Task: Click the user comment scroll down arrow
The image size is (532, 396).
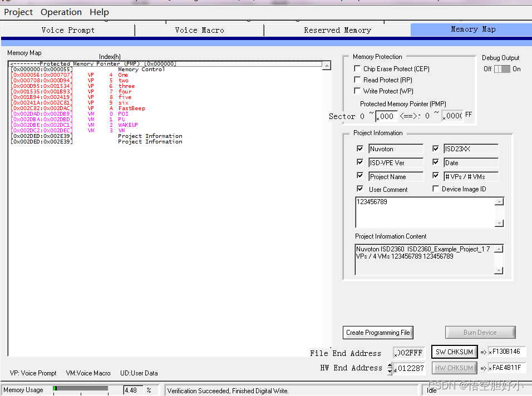Action: pos(499,223)
